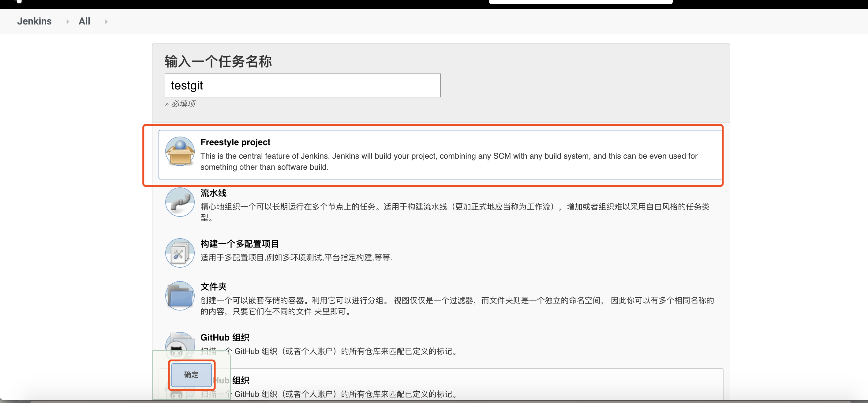The width and height of the screenshot is (868, 403).
Task: Open the All breadcrumb link
Action: pos(84,21)
